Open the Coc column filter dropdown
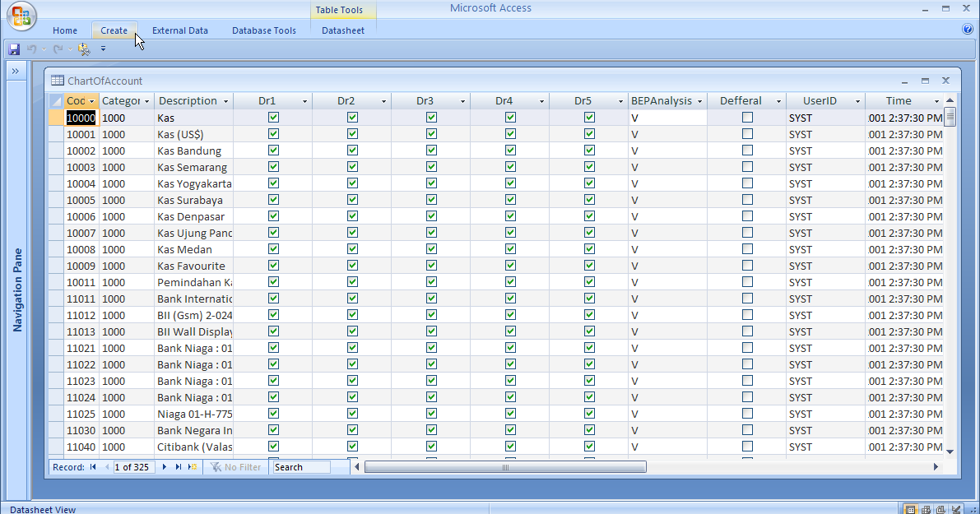Screen dimensions: 980x514 coord(90,100)
